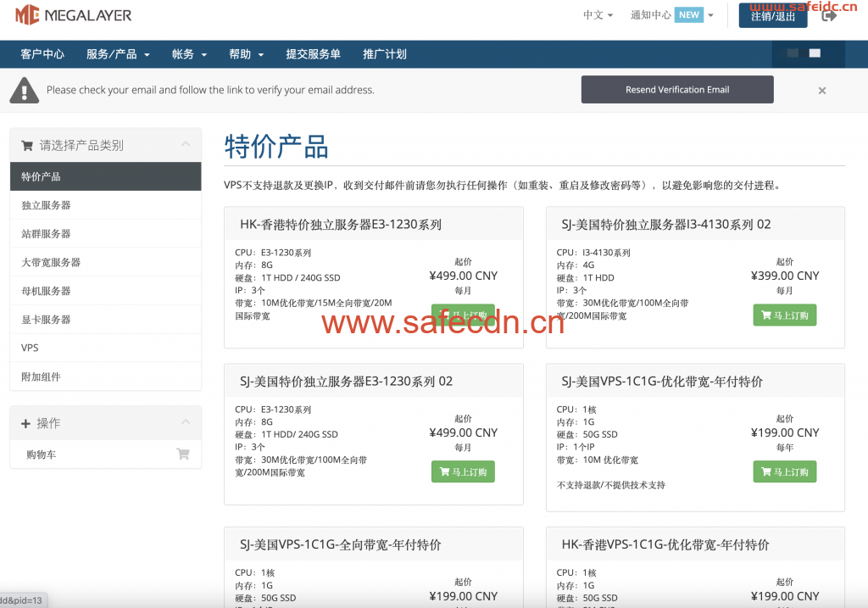Click the ¥399.00 CNY price
Viewport: 868px width, 608px height.
tap(785, 276)
